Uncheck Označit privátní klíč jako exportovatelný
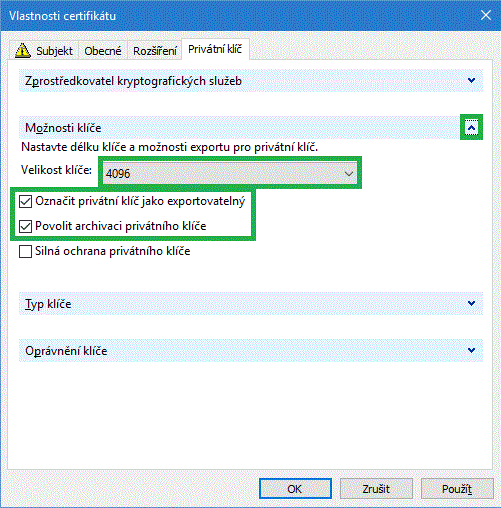 (x=26, y=201)
